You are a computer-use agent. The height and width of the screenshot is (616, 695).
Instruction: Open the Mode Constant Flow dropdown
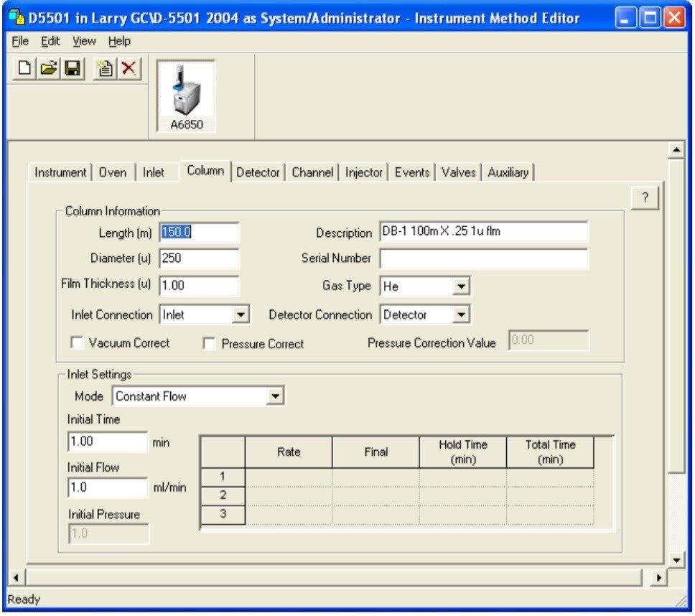pos(275,396)
